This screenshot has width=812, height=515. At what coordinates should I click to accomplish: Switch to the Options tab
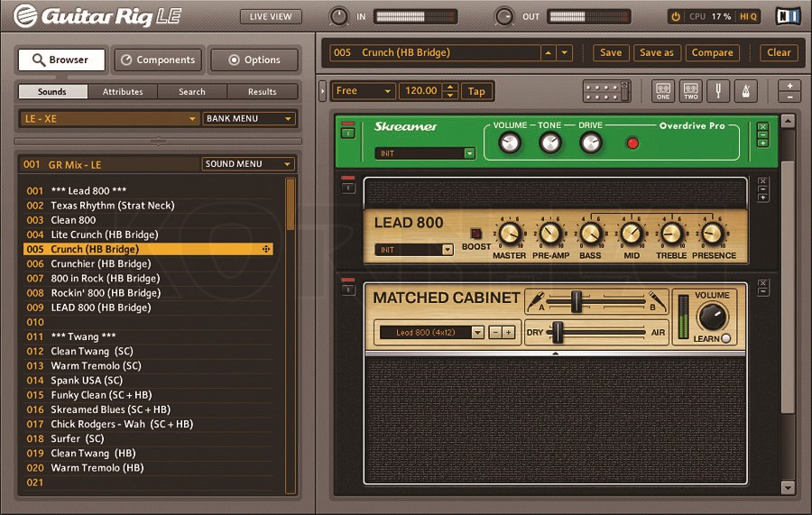coord(254,60)
